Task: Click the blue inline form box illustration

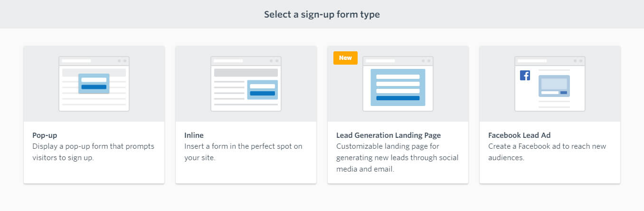Action: (x=263, y=90)
